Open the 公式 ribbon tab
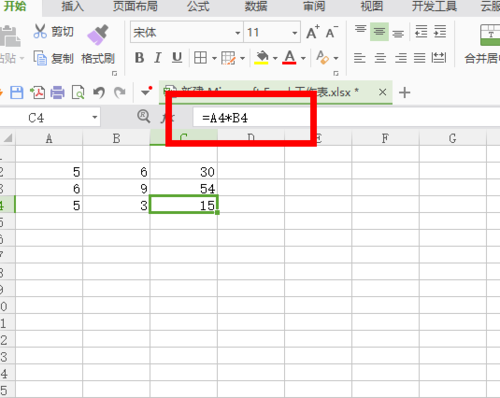The height and width of the screenshot is (398, 500). [x=198, y=7]
